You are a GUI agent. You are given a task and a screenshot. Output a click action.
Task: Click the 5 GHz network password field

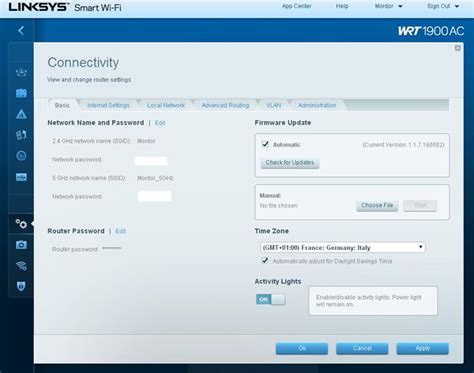click(x=154, y=196)
